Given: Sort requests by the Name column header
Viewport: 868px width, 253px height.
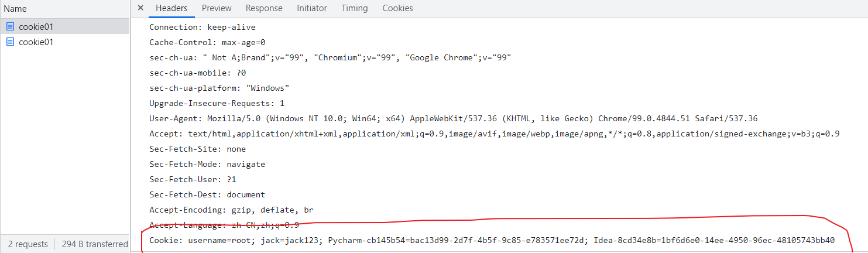Looking at the screenshot, I should [x=65, y=9].
